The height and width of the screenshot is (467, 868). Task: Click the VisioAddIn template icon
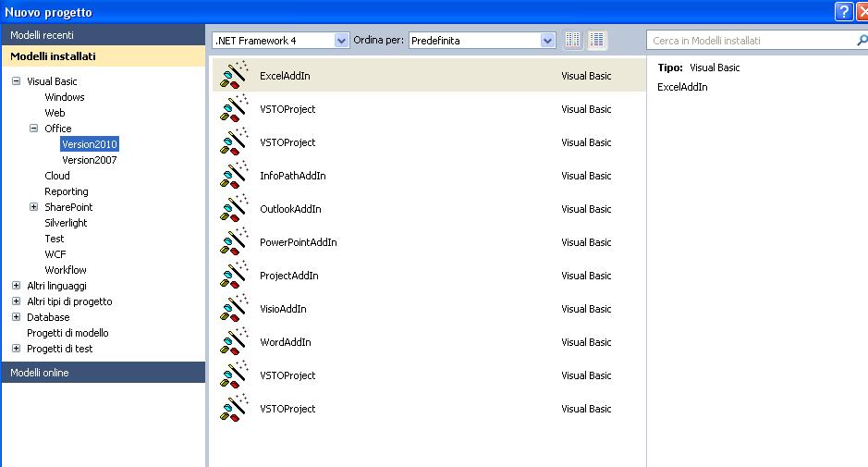click(x=234, y=308)
